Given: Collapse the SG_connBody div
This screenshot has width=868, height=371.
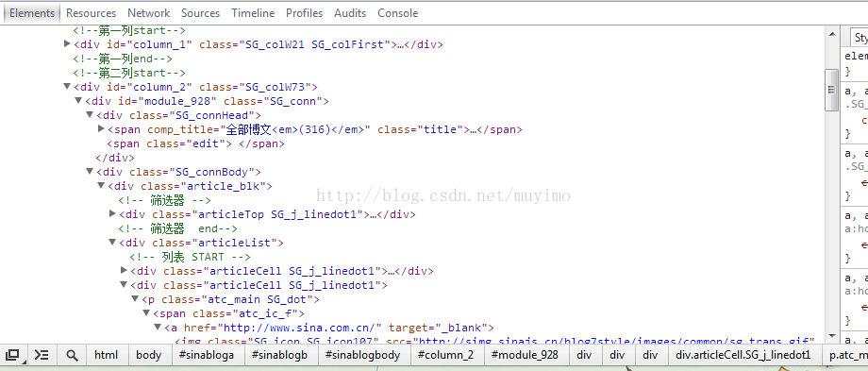Looking at the screenshot, I should (89, 172).
